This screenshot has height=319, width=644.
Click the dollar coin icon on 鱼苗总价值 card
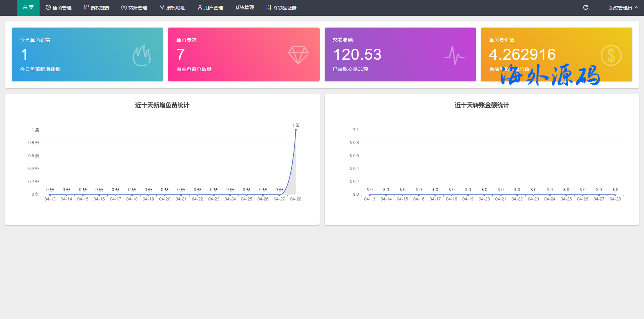coord(611,55)
